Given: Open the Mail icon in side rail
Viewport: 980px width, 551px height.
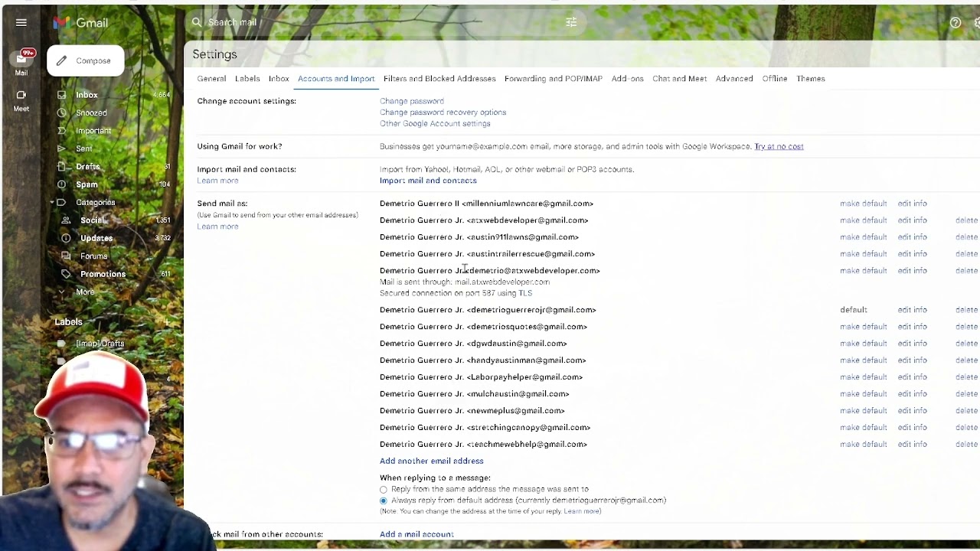Looking at the screenshot, I should 21,59.
